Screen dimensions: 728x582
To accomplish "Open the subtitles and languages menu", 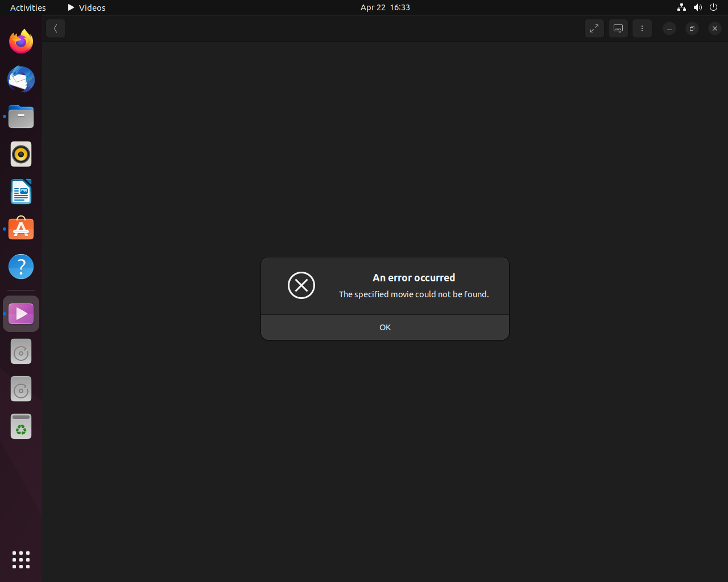I will click(x=618, y=28).
